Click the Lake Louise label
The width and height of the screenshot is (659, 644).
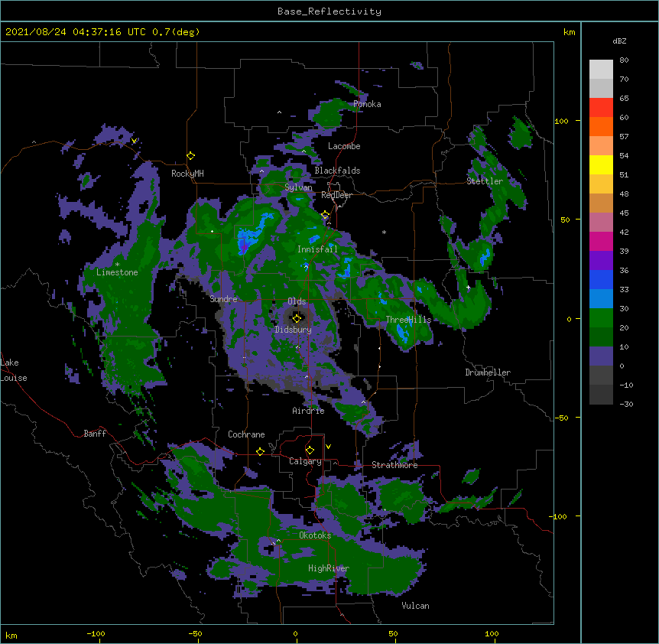[x=14, y=370]
